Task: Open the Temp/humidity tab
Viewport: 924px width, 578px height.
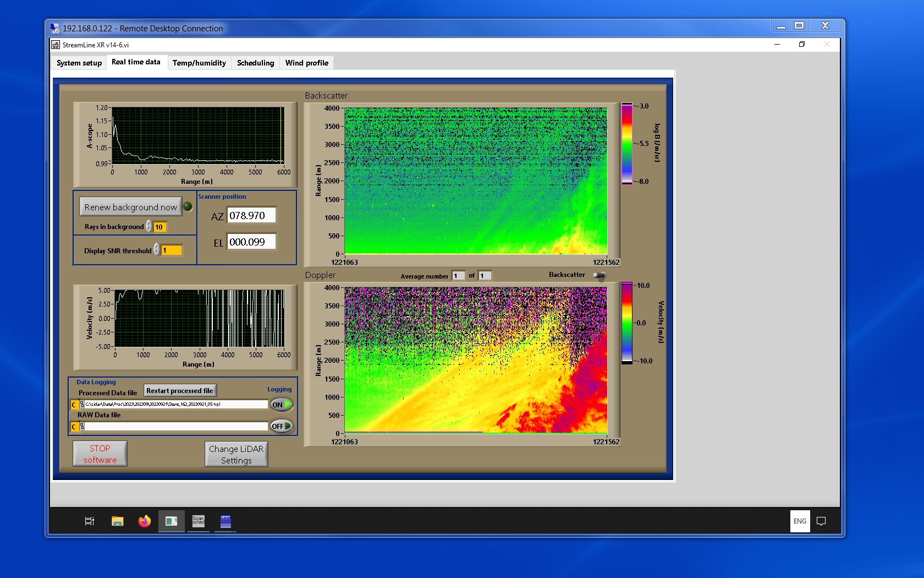Action: (x=199, y=63)
